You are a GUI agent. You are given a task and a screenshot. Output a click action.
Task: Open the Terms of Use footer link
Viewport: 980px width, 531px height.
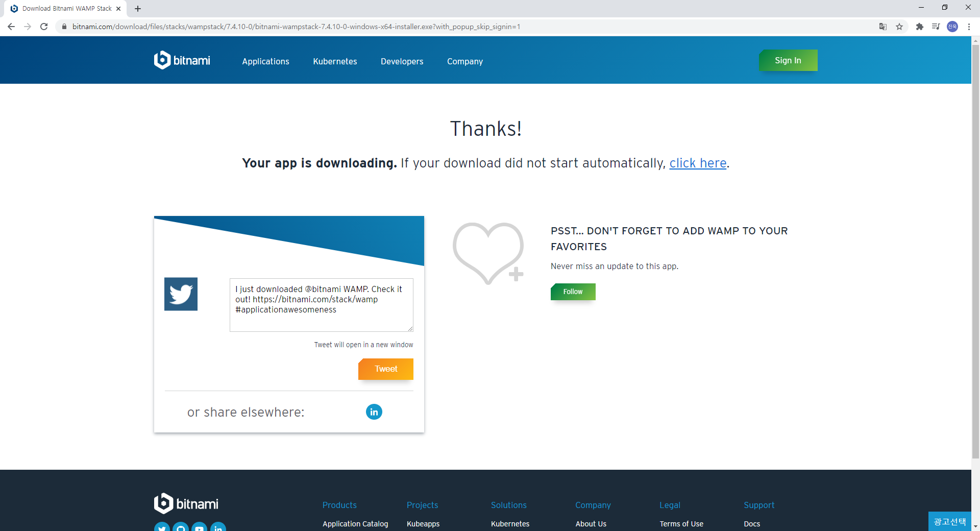click(x=681, y=524)
